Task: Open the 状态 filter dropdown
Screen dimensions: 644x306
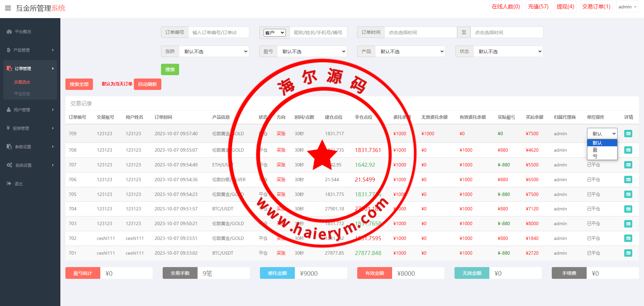Action: coord(508,51)
